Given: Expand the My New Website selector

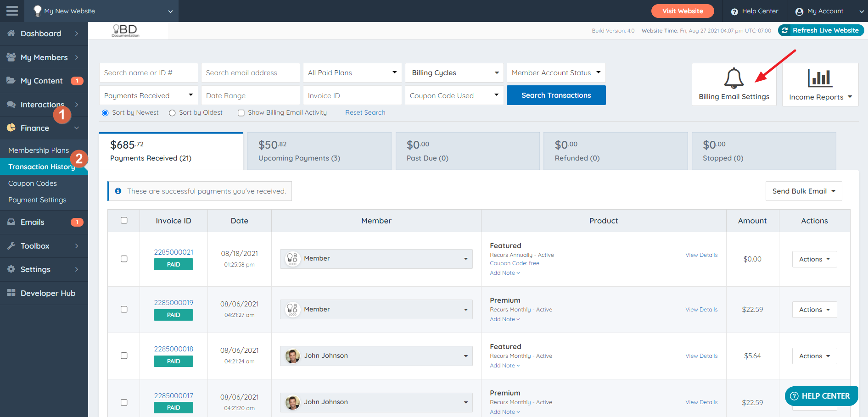Looking at the screenshot, I should pos(101,11).
